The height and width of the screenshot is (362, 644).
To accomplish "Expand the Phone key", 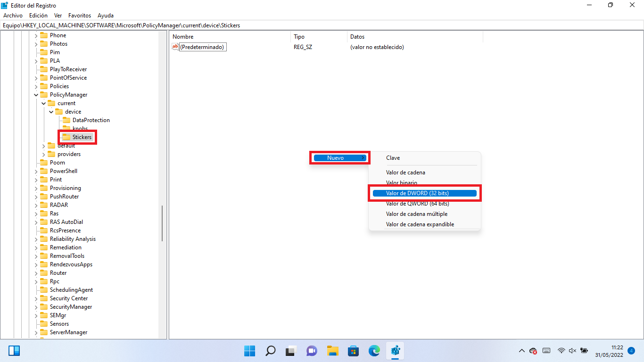I will click(36, 35).
